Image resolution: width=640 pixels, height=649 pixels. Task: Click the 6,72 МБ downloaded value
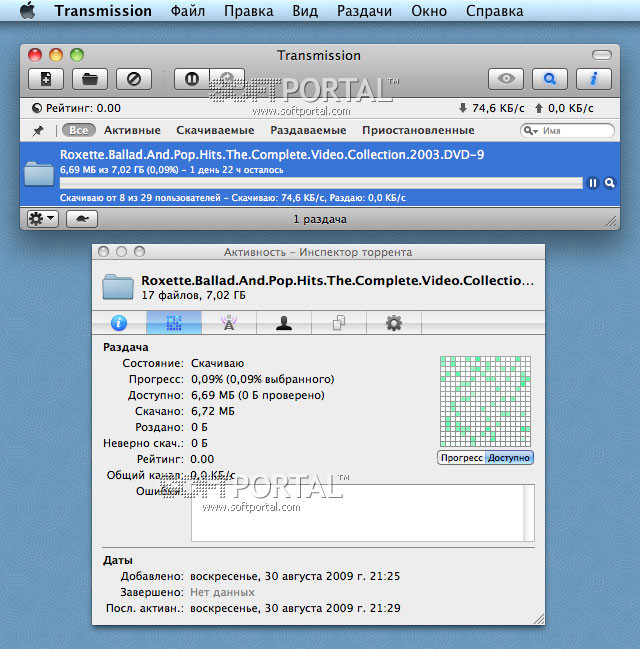point(212,411)
